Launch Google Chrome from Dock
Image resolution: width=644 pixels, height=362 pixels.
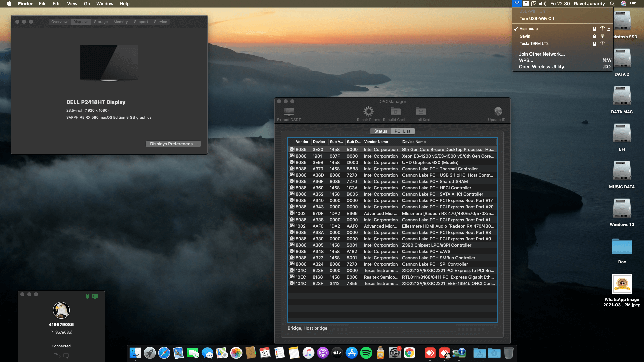coord(409,353)
